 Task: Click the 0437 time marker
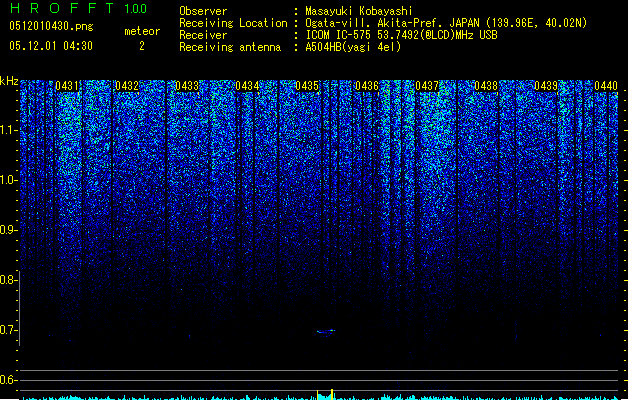(x=427, y=86)
